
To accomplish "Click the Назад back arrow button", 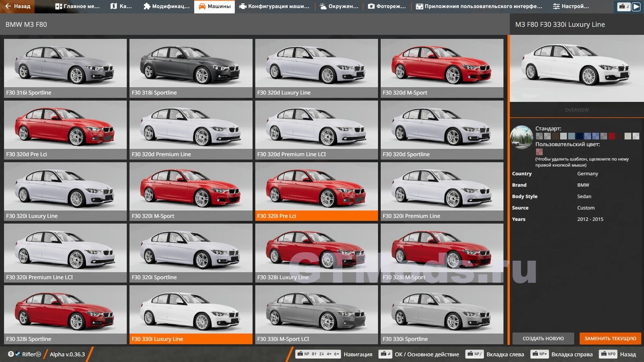I will (x=17, y=7).
